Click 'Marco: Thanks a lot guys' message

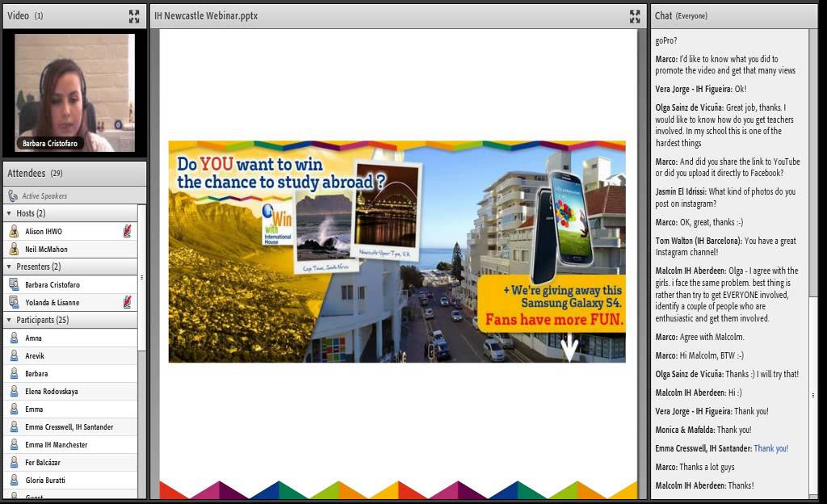coord(695,467)
